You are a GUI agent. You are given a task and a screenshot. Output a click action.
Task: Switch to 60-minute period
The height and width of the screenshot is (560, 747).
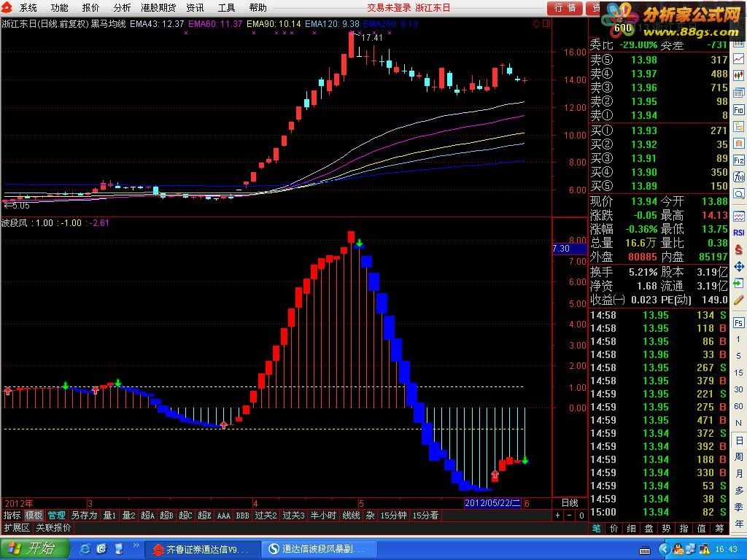738,406
